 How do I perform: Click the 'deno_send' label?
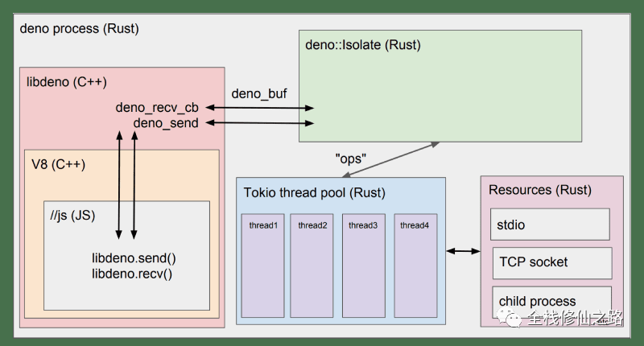click(166, 123)
